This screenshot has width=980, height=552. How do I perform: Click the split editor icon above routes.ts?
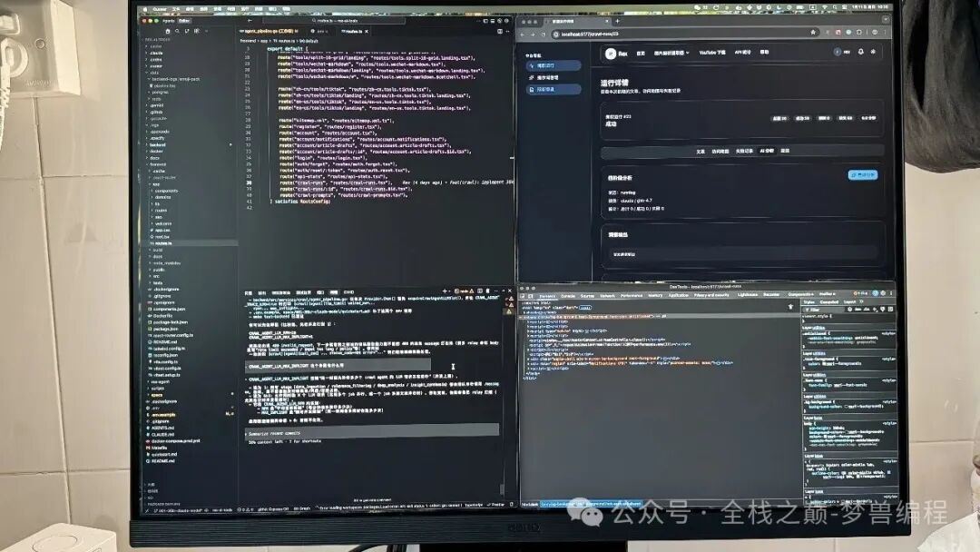[x=500, y=31]
